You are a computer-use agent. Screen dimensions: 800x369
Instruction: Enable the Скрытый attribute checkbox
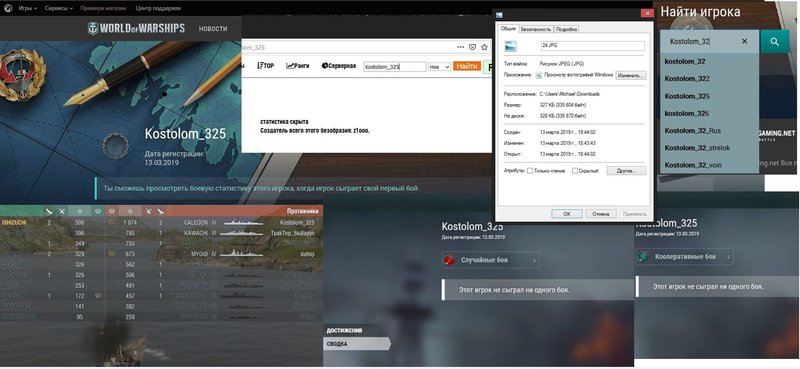[575, 171]
